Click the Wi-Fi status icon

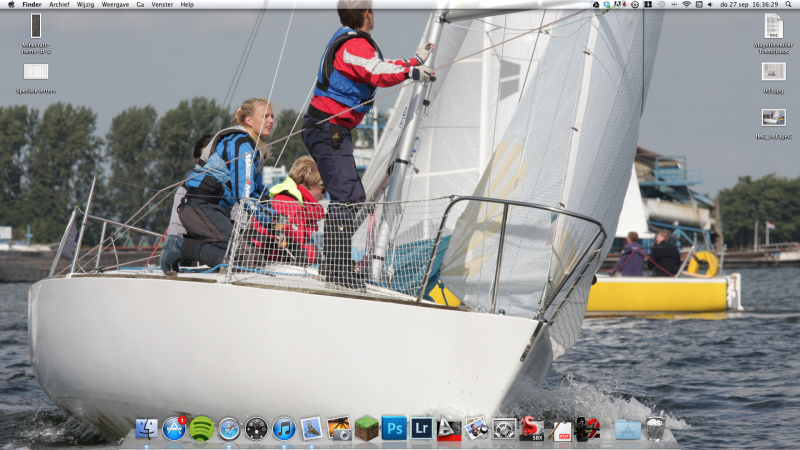click(686, 4)
